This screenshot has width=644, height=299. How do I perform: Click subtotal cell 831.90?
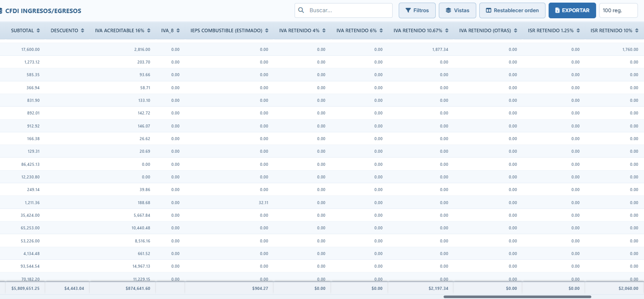click(33, 101)
